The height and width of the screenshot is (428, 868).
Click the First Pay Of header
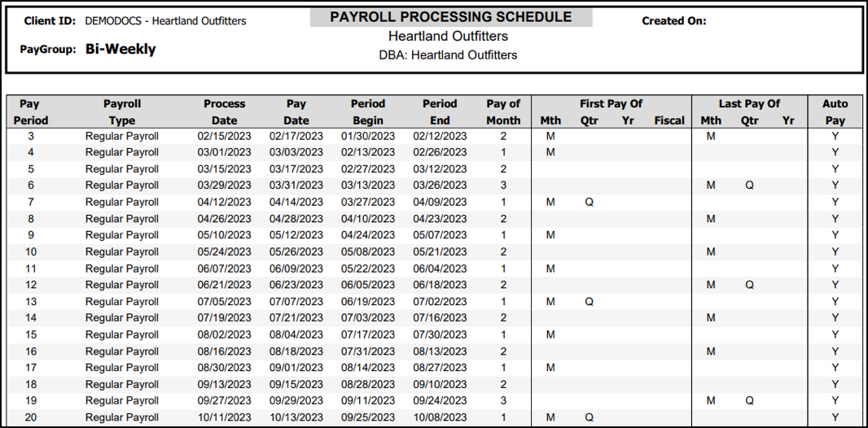[611, 103]
